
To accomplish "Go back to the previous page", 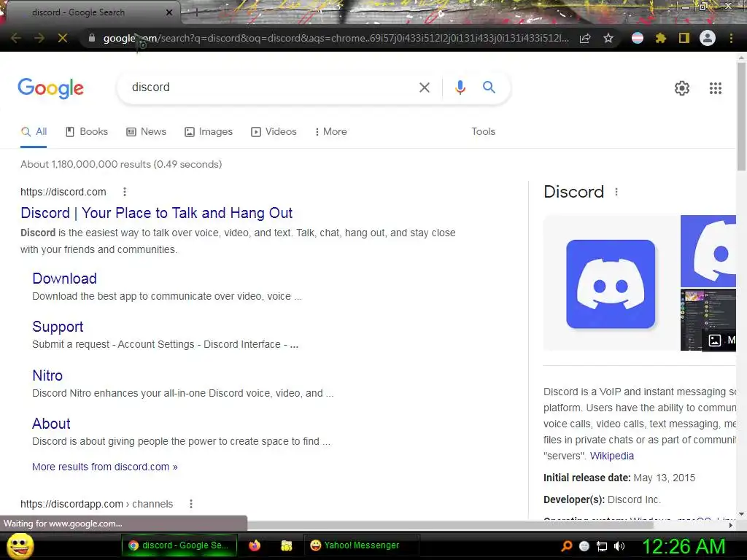I will pos(16,38).
